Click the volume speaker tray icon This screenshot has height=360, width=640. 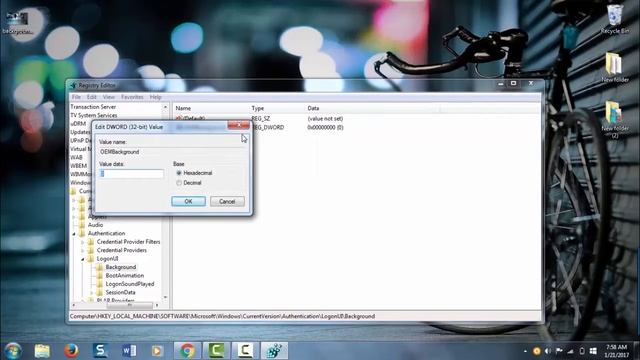pyautogui.click(x=548, y=351)
